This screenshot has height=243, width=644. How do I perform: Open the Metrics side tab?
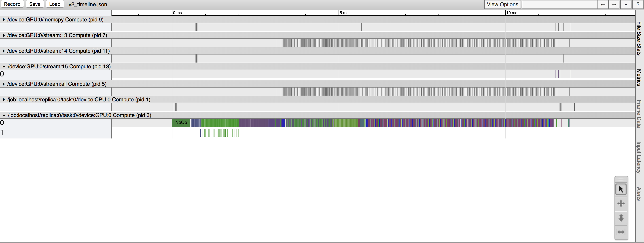pos(639,78)
